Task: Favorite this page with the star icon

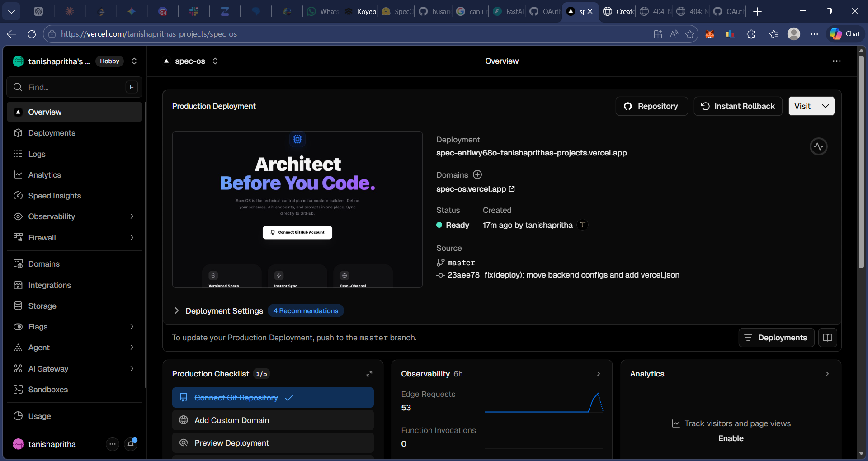Action: (x=689, y=34)
